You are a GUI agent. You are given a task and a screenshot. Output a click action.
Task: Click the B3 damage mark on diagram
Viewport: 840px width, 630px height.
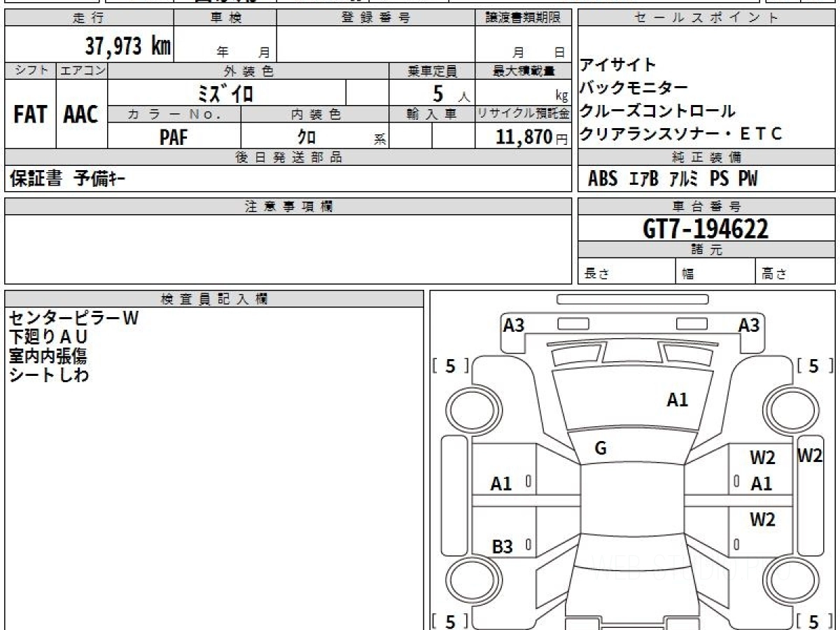coord(502,547)
